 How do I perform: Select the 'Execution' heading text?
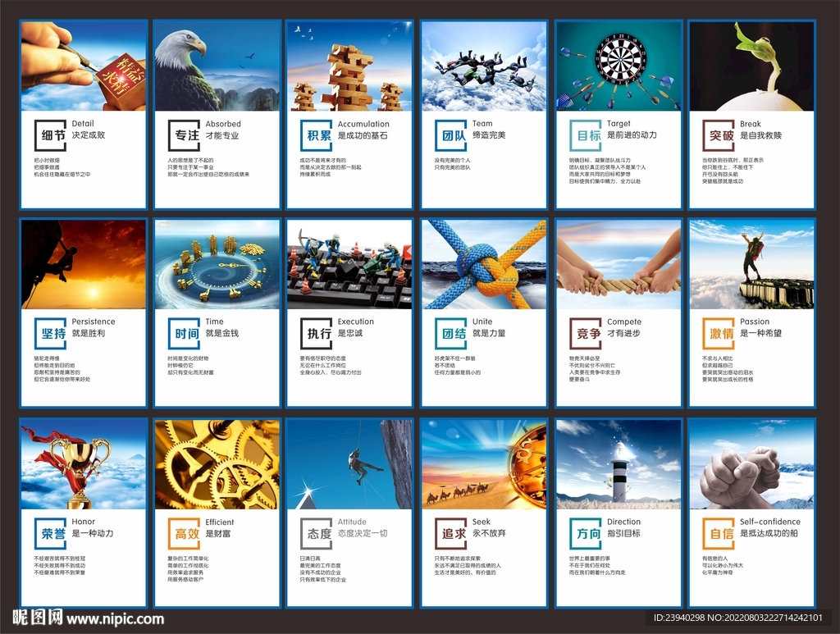click(355, 322)
